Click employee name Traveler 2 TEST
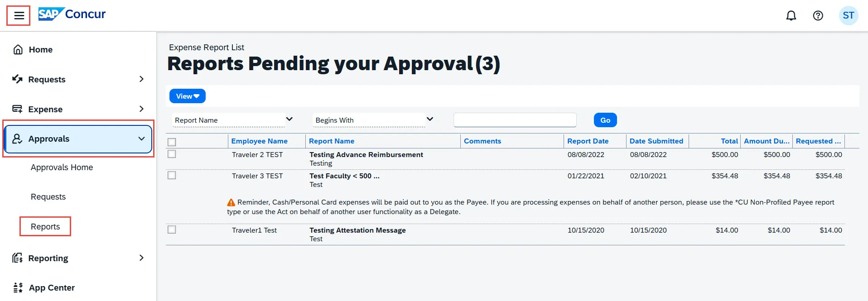868x301 pixels. pyautogui.click(x=257, y=155)
